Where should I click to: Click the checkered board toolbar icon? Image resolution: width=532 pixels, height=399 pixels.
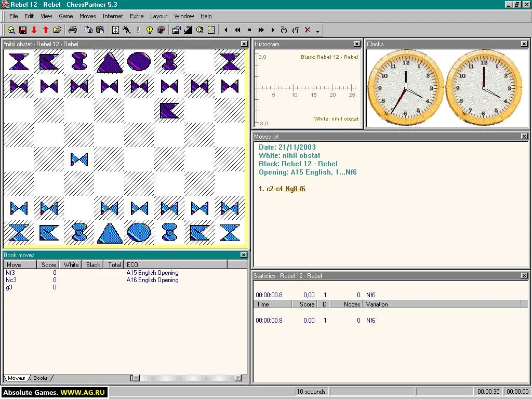point(211,30)
